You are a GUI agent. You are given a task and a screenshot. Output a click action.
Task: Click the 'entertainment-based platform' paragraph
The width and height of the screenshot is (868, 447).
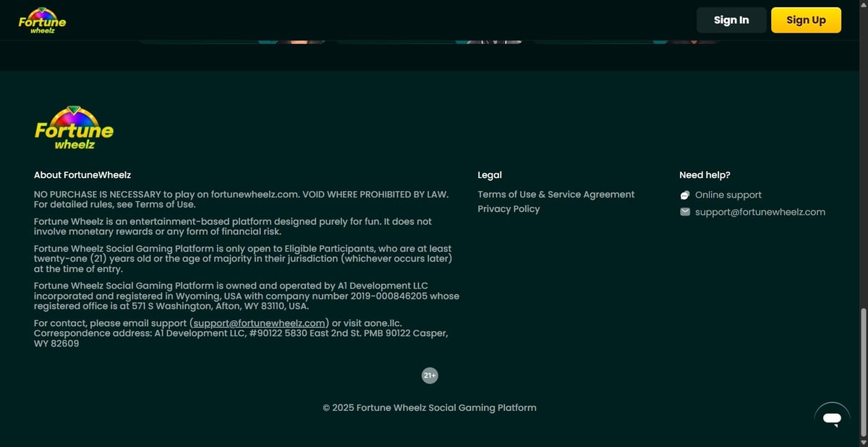(x=233, y=226)
